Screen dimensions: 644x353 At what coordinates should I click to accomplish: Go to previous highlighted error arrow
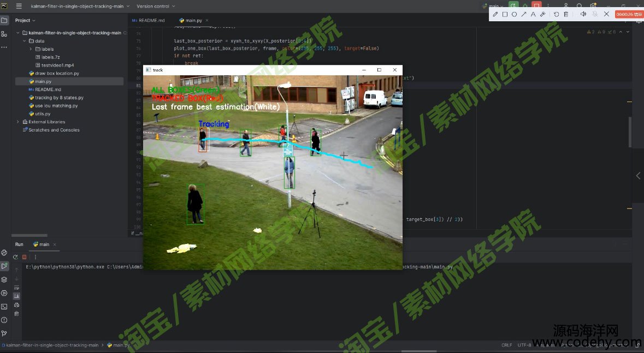coord(621,32)
